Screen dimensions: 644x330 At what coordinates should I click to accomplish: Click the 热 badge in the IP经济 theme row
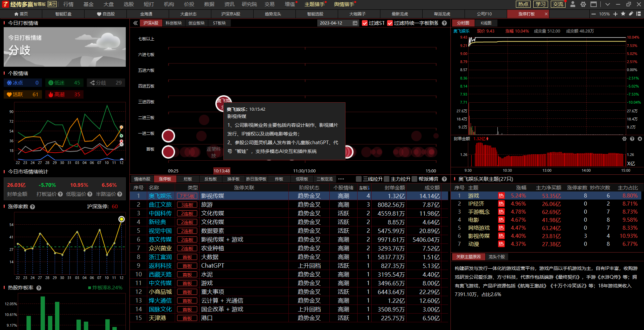pyautogui.click(x=501, y=204)
